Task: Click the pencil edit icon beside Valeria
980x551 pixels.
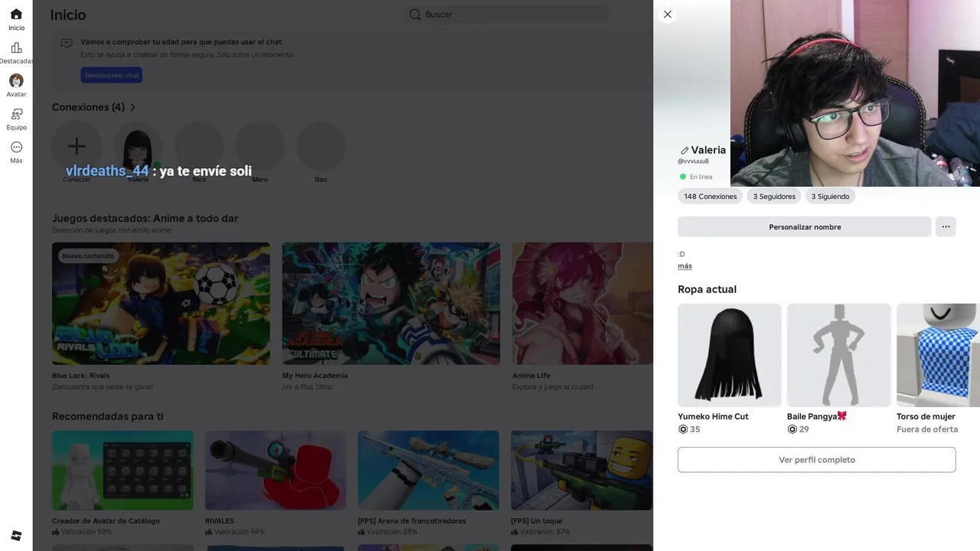Action: point(684,151)
